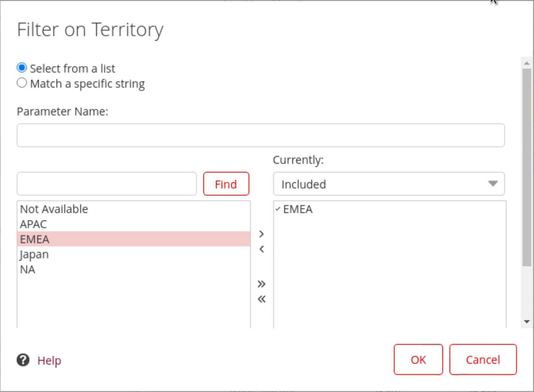This screenshot has height=392, width=534.
Task: Choose Match a specific string option
Action: (22, 83)
